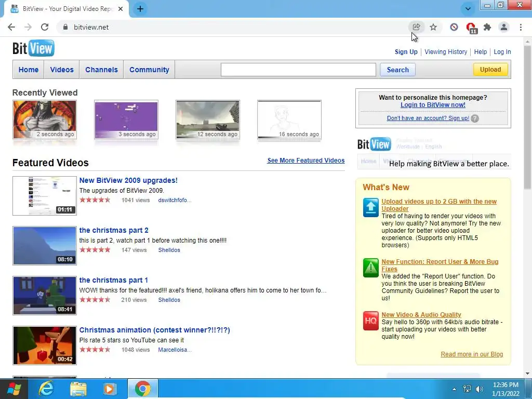Open the Chrome profile avatar
Viewport: 532px width, 399px height.
504,27
